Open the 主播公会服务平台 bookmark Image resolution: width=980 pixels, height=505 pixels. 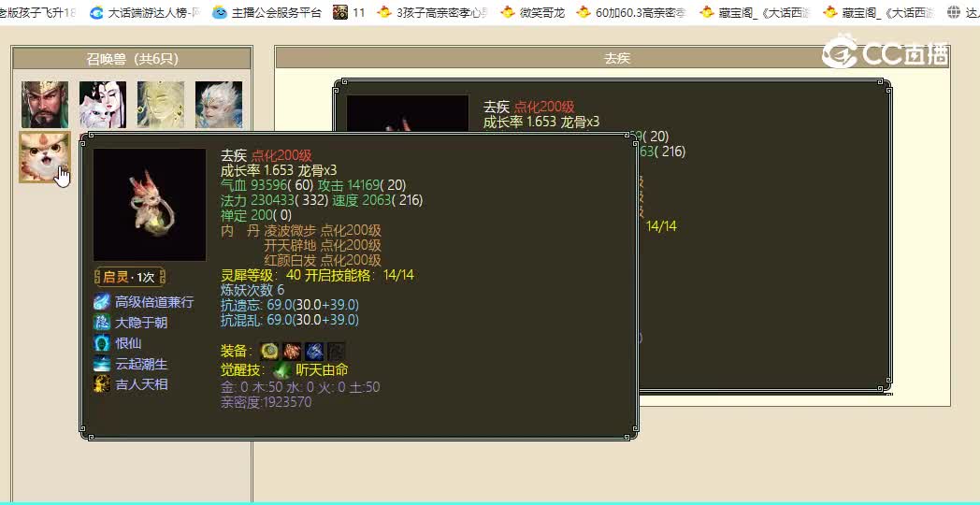(267, 12)
